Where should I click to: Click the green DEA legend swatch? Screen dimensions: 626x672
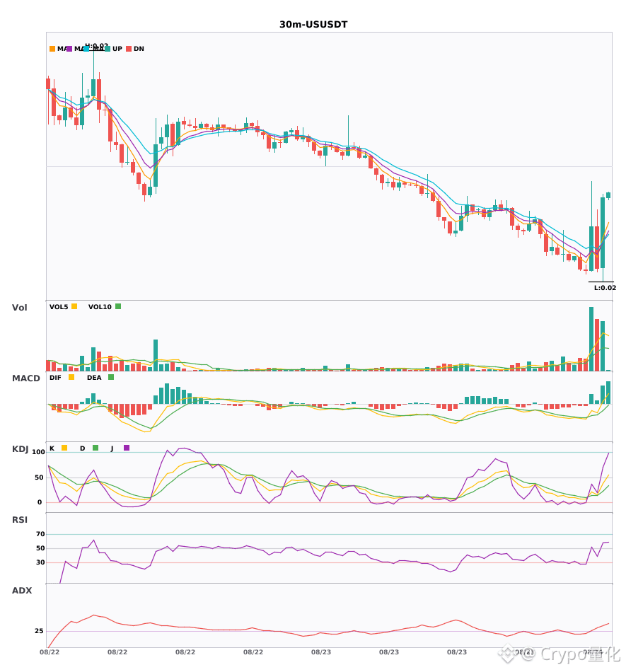[111, 377]
